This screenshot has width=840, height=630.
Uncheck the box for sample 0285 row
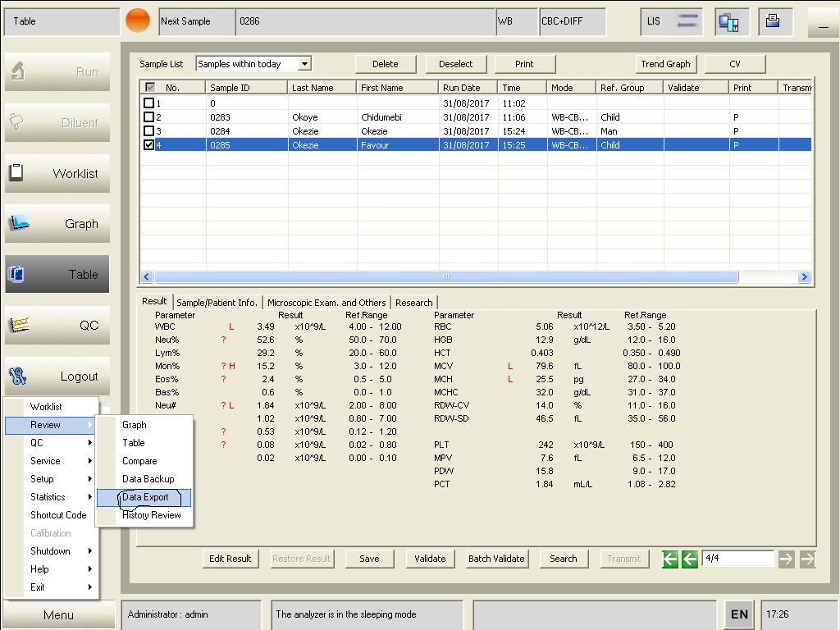[149, 144]
